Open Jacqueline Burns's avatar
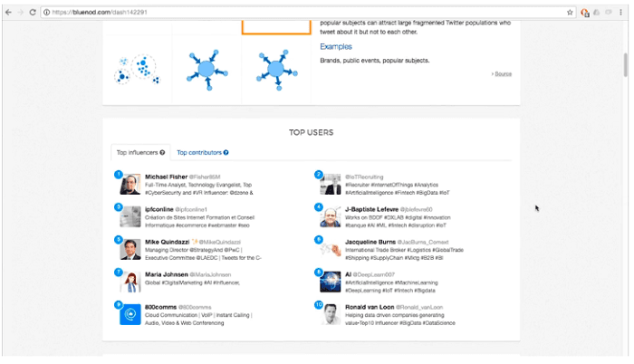 [331, 250]
